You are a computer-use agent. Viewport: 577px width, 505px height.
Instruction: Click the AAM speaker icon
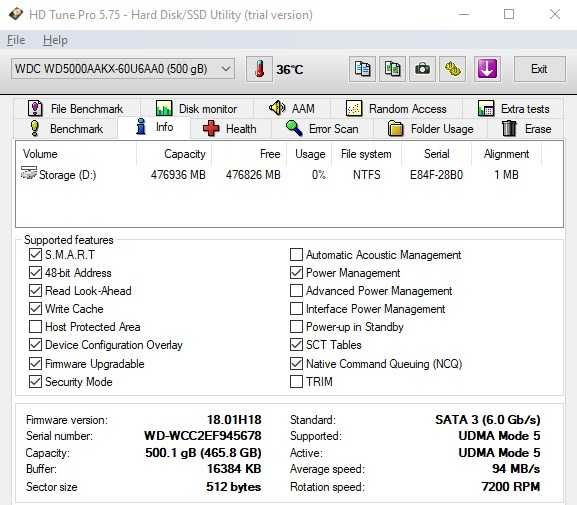277,108
